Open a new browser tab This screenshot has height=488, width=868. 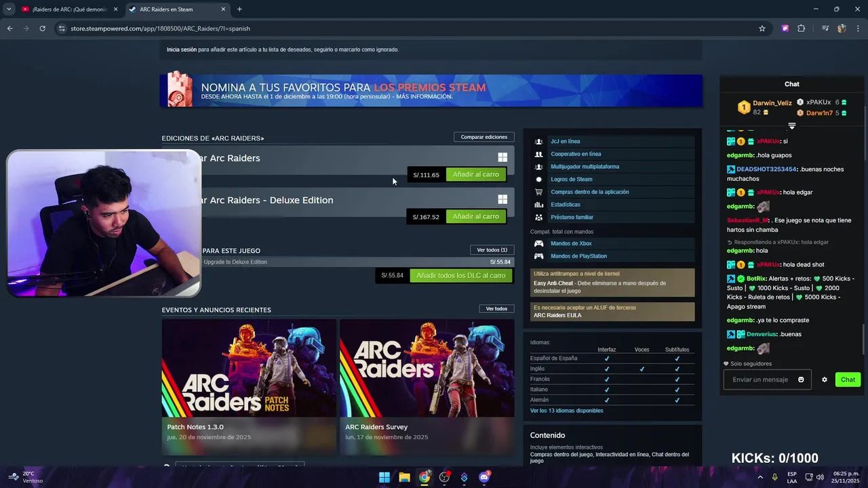coord(239,9)
